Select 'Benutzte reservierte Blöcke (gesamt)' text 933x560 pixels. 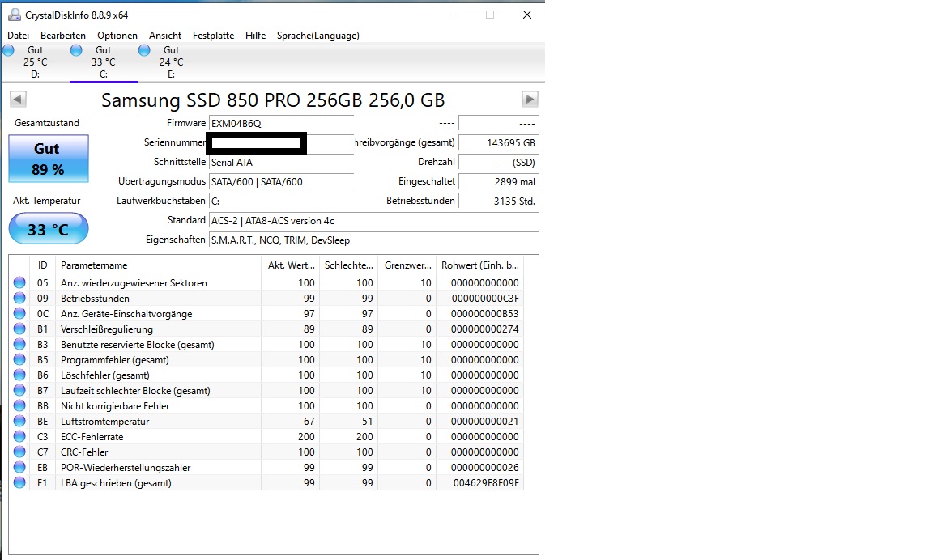coord(138,345)
